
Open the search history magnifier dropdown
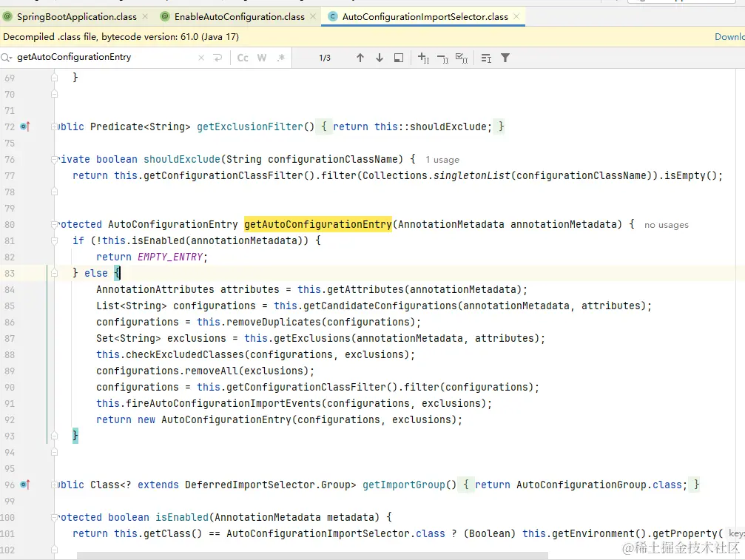(x=7, y=58)
